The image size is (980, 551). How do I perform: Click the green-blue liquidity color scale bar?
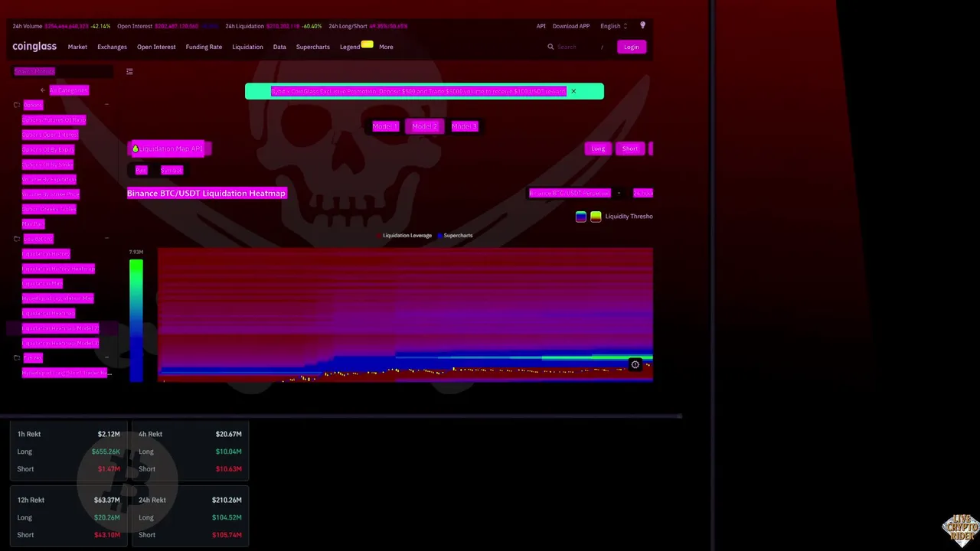[x=136, y=320]
